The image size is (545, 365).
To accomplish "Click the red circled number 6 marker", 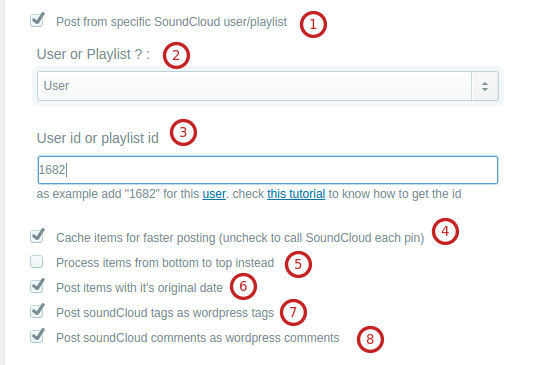I will [x=243, y=286].
